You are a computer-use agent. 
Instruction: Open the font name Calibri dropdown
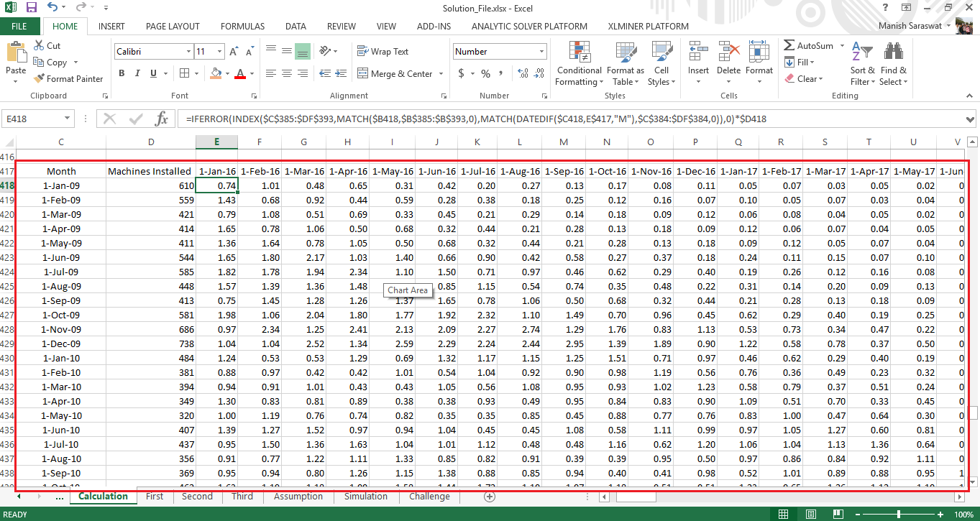click(189, 52)
